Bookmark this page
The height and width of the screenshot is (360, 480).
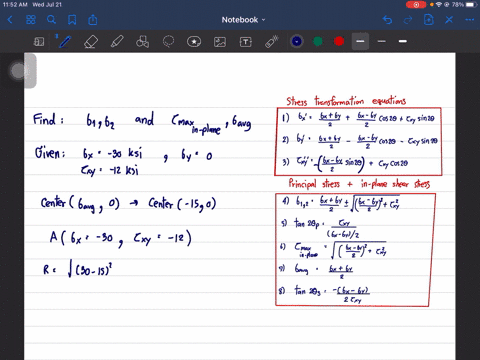72,20
